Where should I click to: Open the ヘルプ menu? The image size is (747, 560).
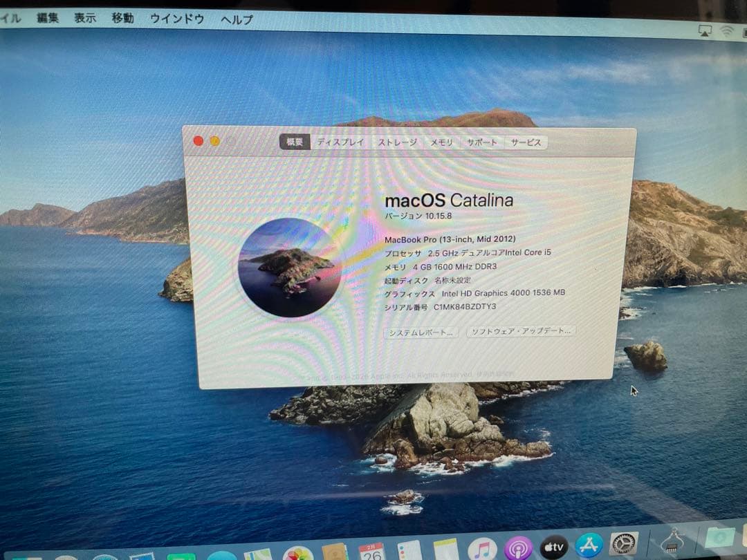point(237,19)
